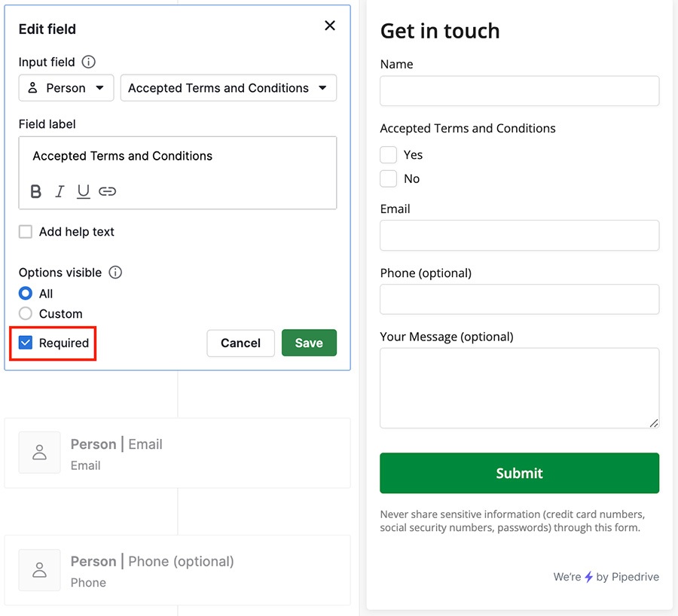678x616 pixels.
Task: Click the Person Email field avatar icon
Action: tap(39, 452)
